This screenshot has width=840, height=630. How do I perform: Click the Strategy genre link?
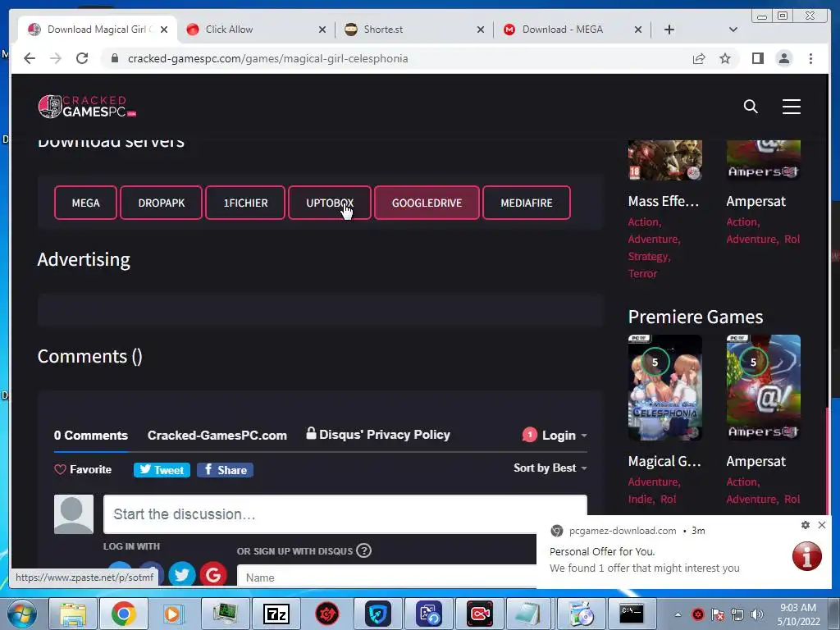[648, 257]
